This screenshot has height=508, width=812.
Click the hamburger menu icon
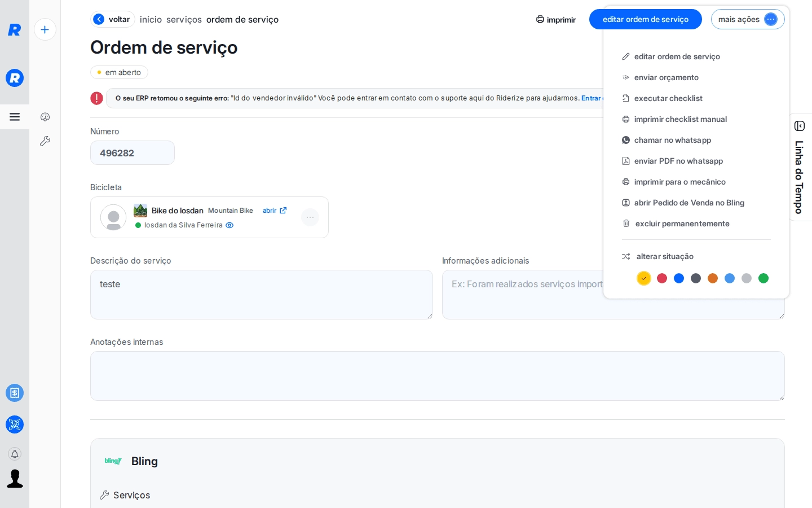coord(15,117)
